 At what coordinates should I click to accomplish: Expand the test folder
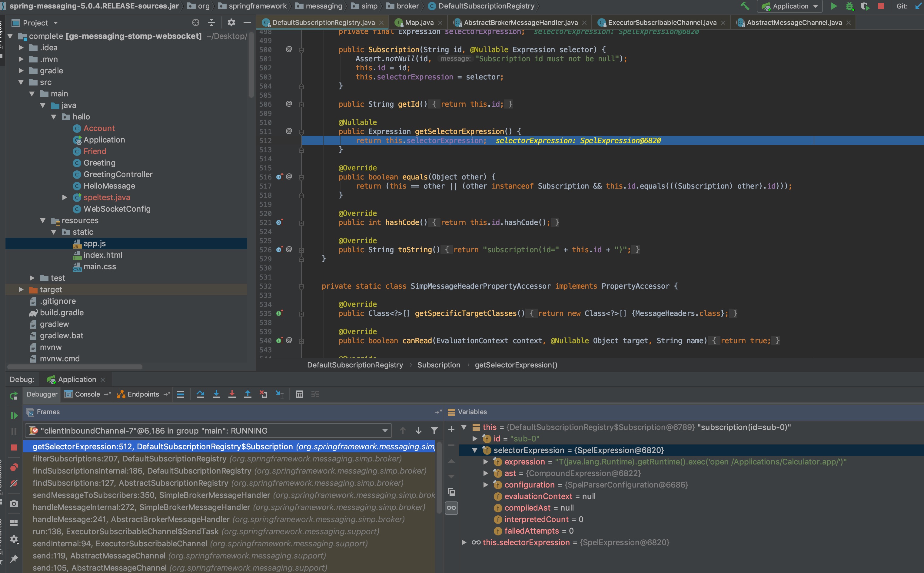click(32, 278)
